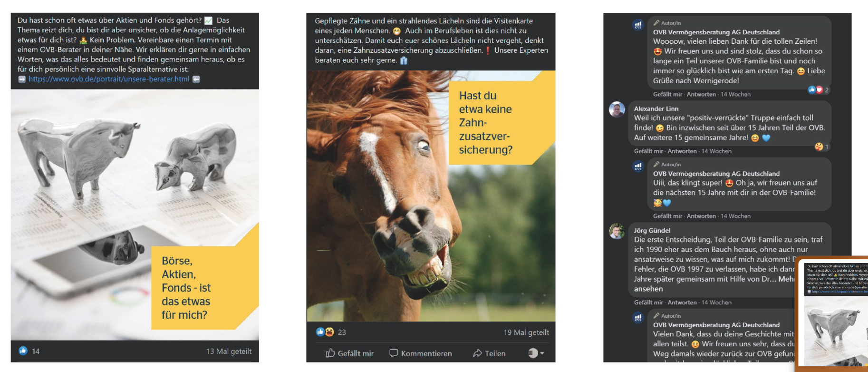Screen dimensions: 868x372
Task: Click the bull and bear Börse post image
Action: tap(135, 215)
